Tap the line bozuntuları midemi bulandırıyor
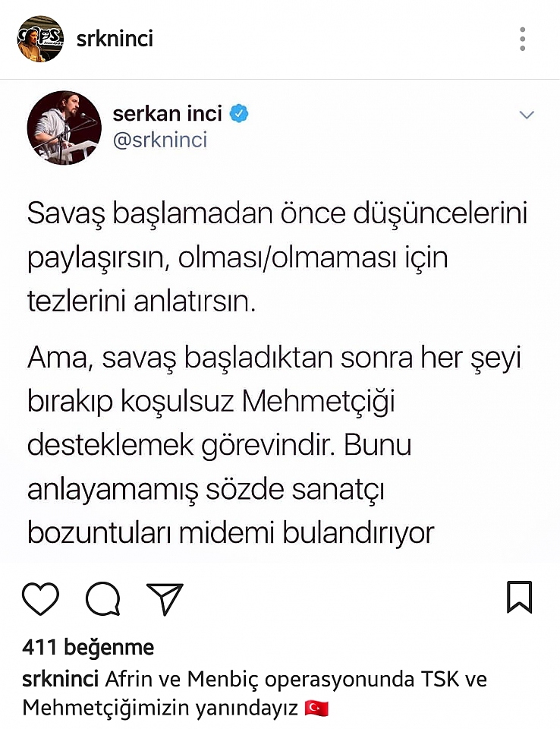Screen dimensions: 560x729 tap(231, 533)
